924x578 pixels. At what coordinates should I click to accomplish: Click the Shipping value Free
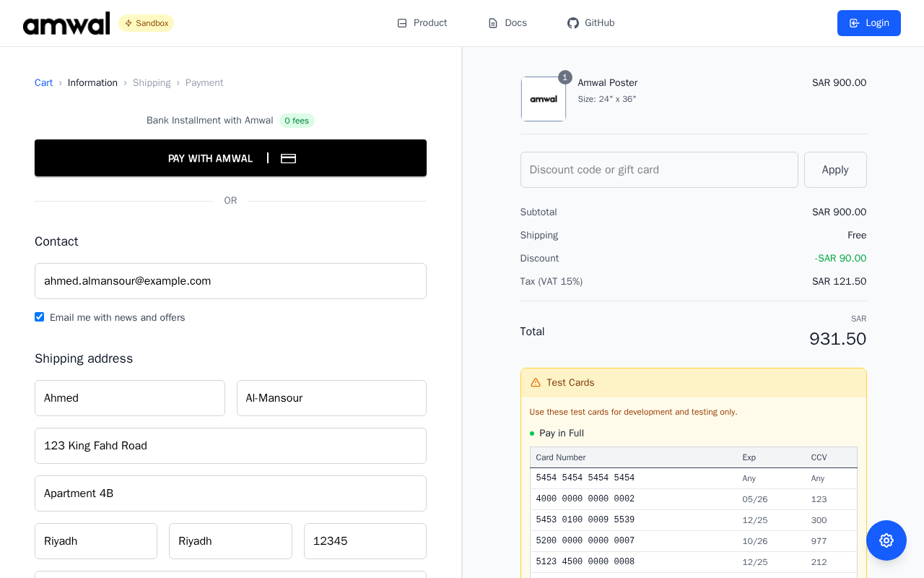pos(857,236)
